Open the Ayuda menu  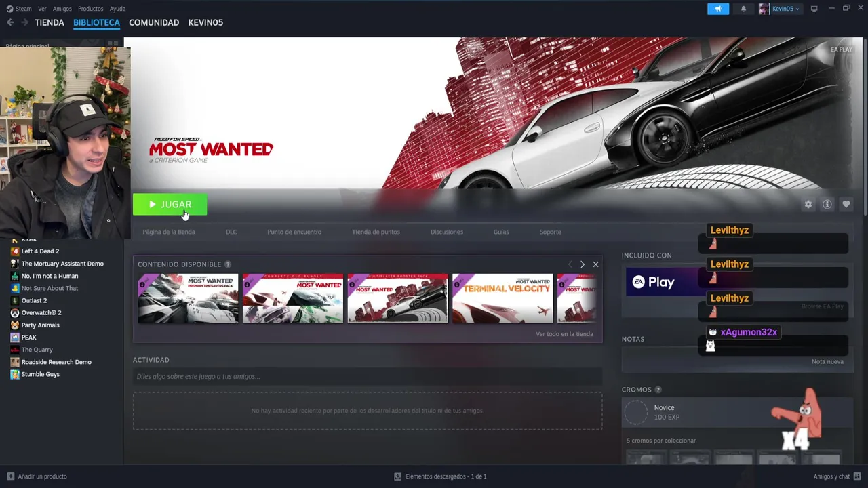click(117, 9)
